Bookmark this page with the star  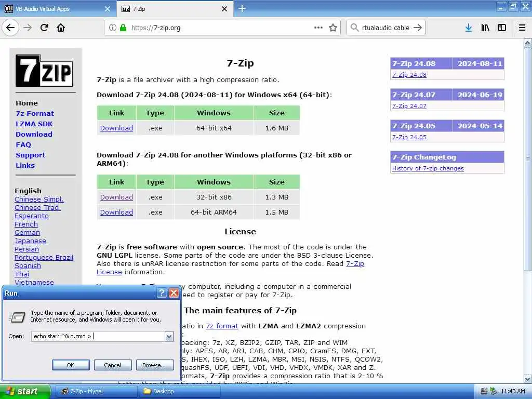click(333, 28)
